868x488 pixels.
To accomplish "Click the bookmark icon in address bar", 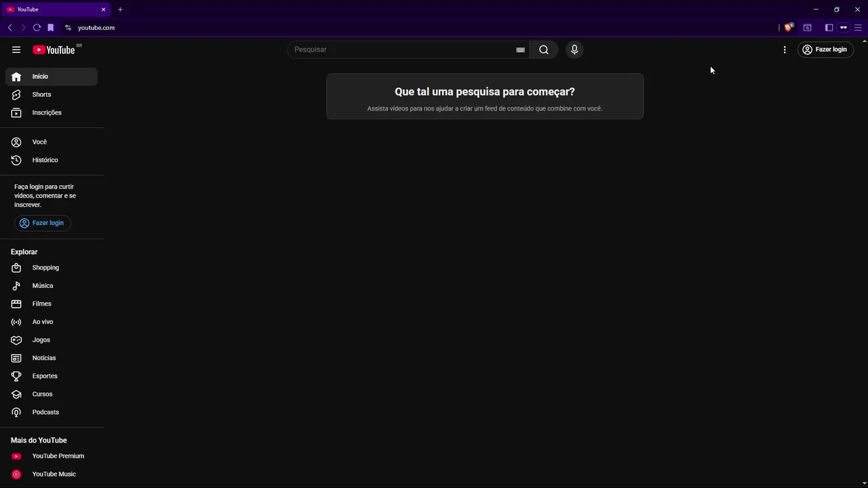I will [x=50, y=28].
